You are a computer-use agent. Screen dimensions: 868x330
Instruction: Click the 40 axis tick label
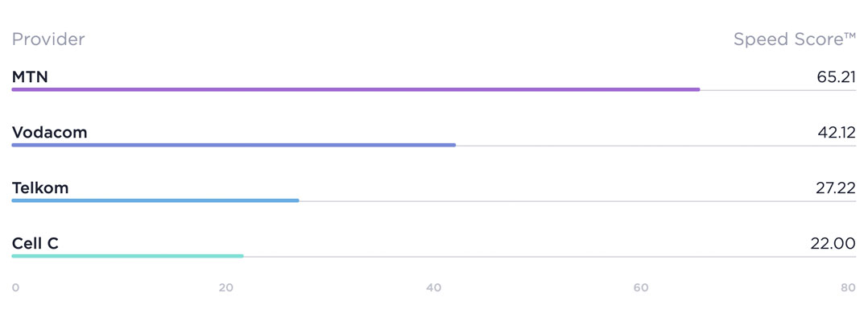click(434, 288)
